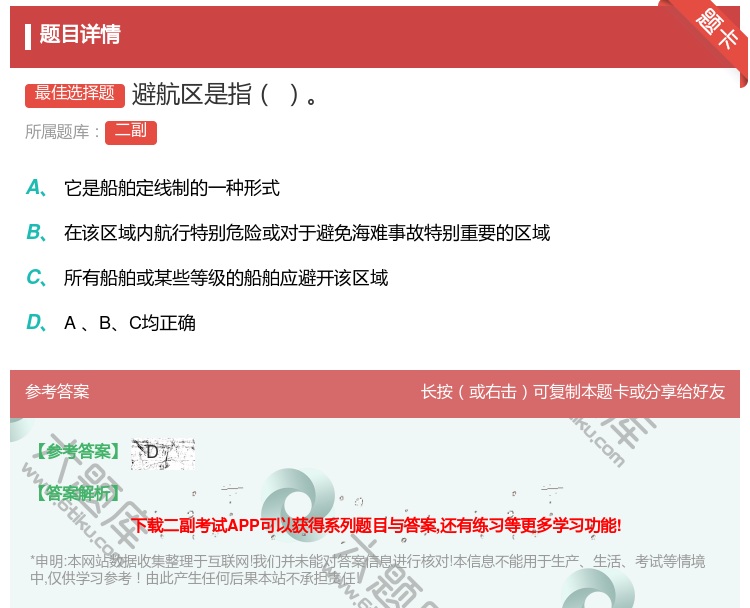The height and width of the screenshot is (608, 750).
Task: Click the 参考答案 section header
Action: tap(57, 392)
